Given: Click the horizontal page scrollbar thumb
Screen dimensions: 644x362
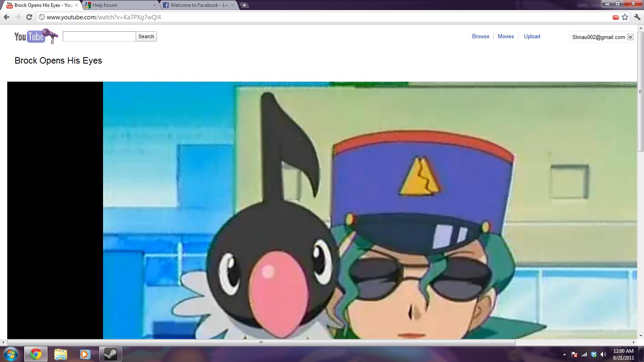Looking at the screenshot, I should point(261,343).
